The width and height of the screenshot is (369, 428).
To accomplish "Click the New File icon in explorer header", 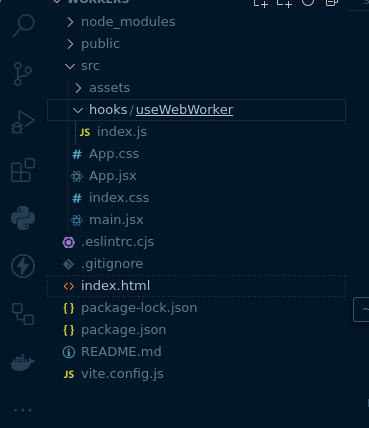I will [x=261, y=3].
